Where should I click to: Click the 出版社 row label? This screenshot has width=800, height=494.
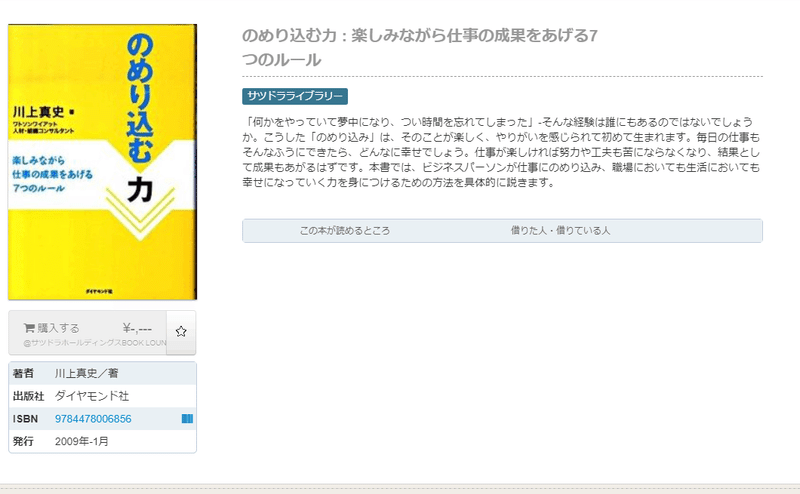(29, 396)
